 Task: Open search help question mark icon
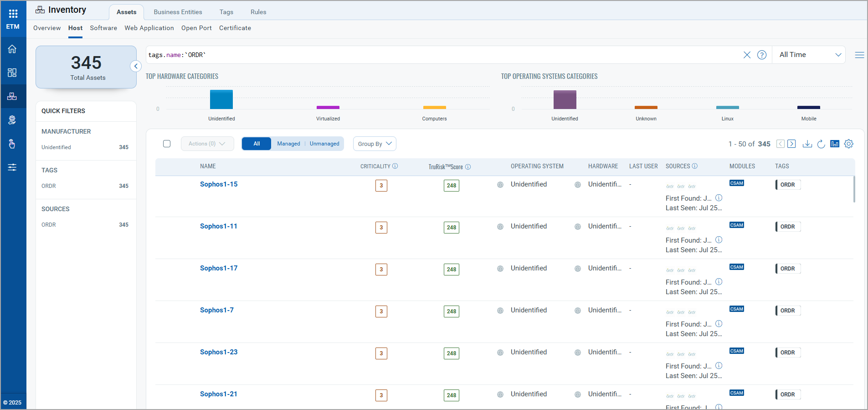click(x=761, y=55)
